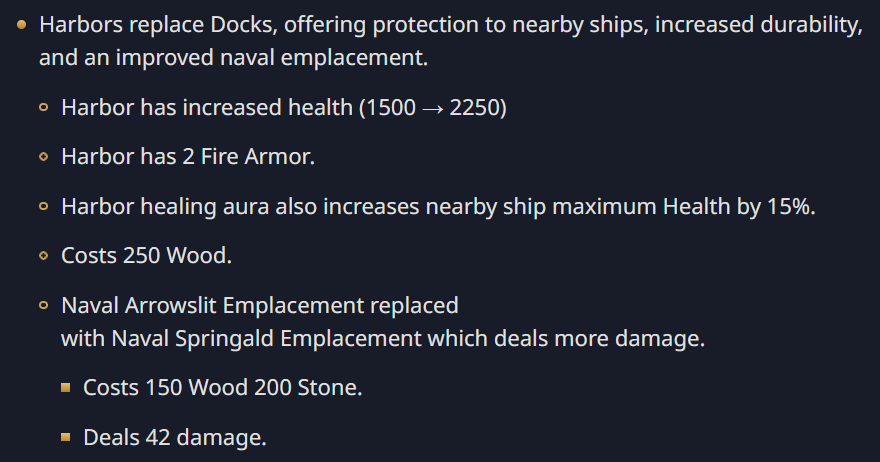Click the hollow bullet beside 'Harbor healing aura' line
The image size is (880, 462).
[x=44, y=206]
